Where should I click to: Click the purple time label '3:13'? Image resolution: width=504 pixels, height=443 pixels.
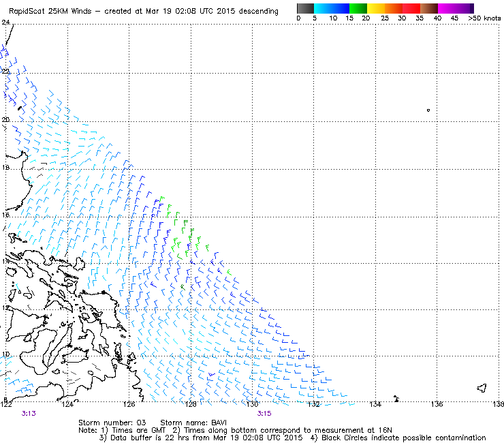click(29, 414)
